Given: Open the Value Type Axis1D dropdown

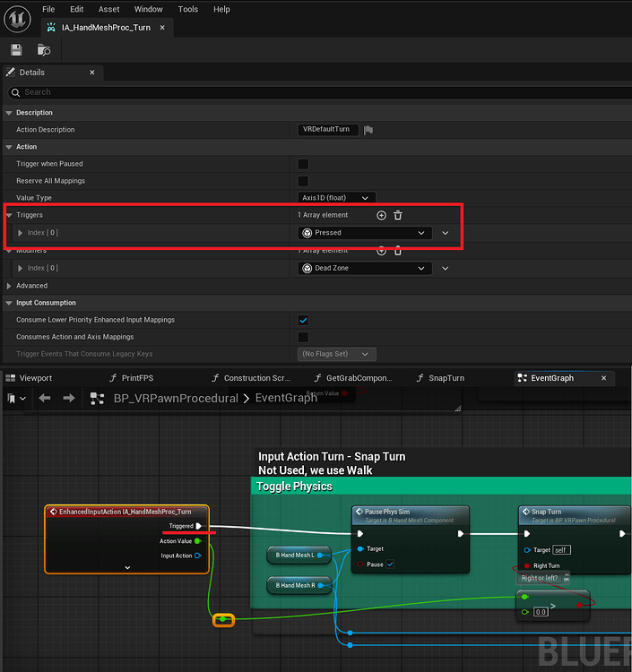Looking at the screenshot, I should pos(336,198).
